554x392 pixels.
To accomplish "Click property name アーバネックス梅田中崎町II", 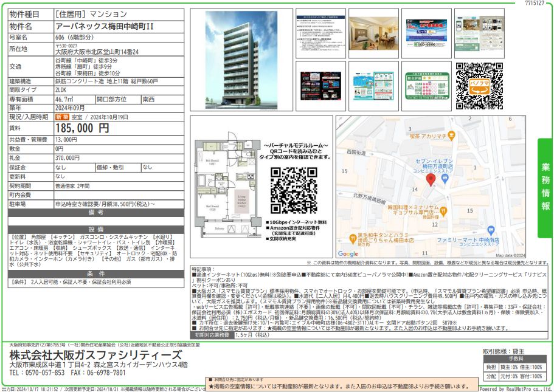I will point(105,27).
